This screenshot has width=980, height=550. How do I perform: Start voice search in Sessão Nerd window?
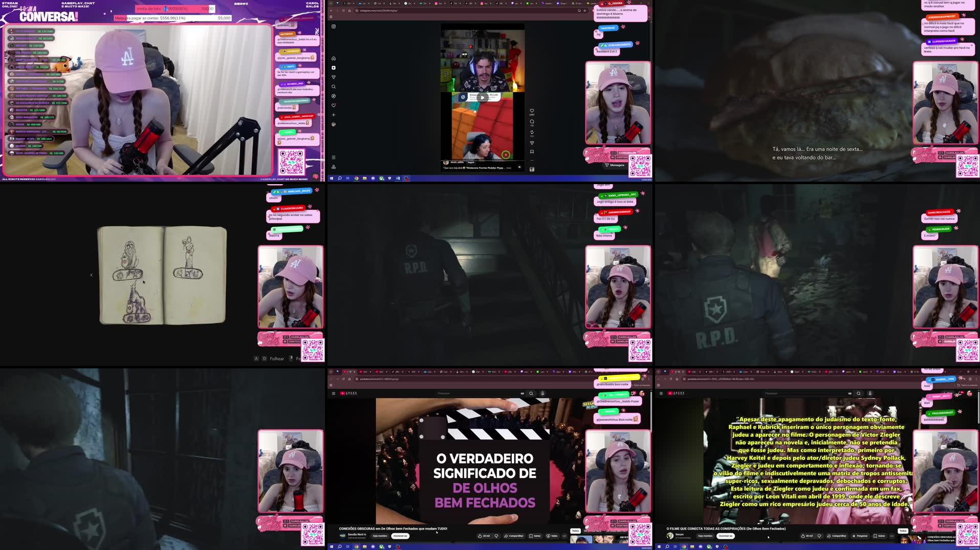point(542,393)
